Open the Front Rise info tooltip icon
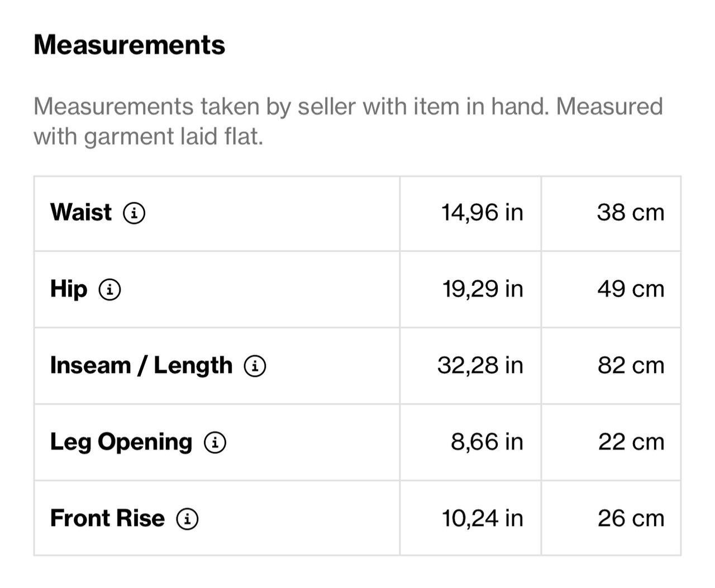 coord(188,519)
